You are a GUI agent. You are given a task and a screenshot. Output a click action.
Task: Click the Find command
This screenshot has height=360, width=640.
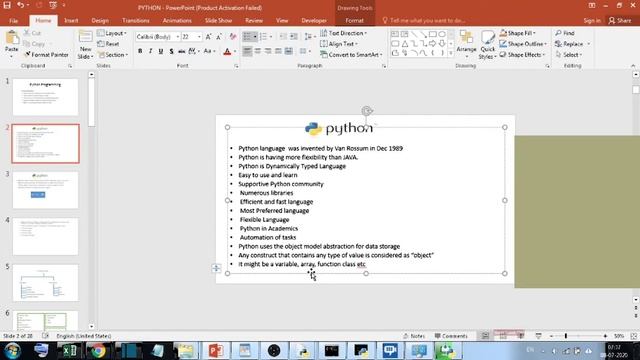(565, 33)
